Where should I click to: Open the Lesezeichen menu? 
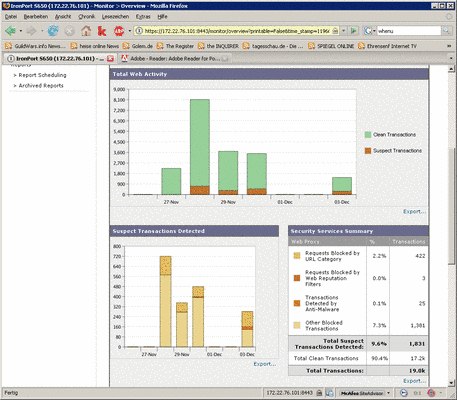click(115, 16)
